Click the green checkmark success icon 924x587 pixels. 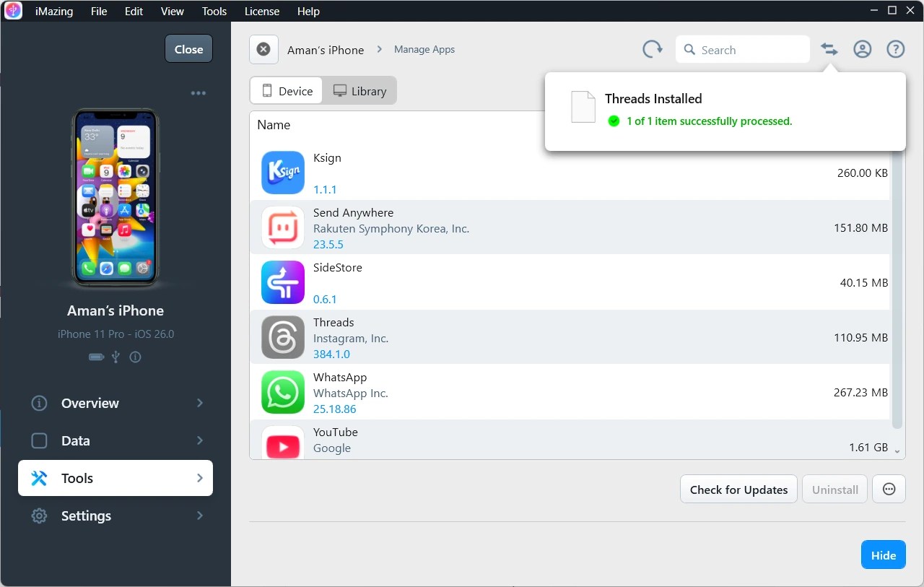614,121
